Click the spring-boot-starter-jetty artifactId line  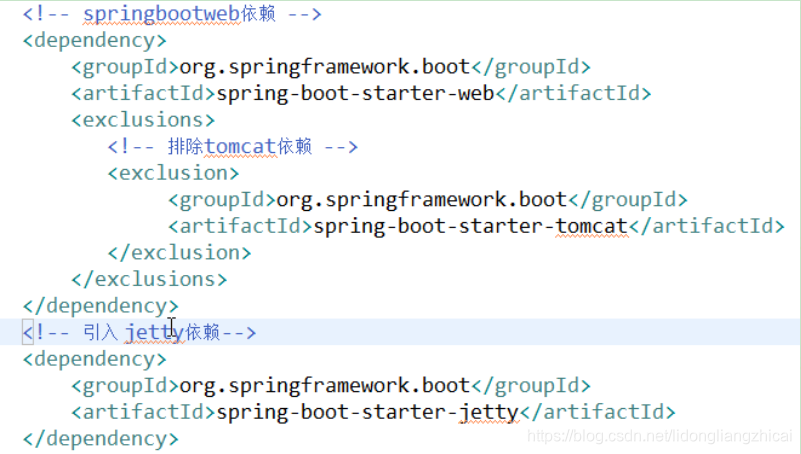373,412
